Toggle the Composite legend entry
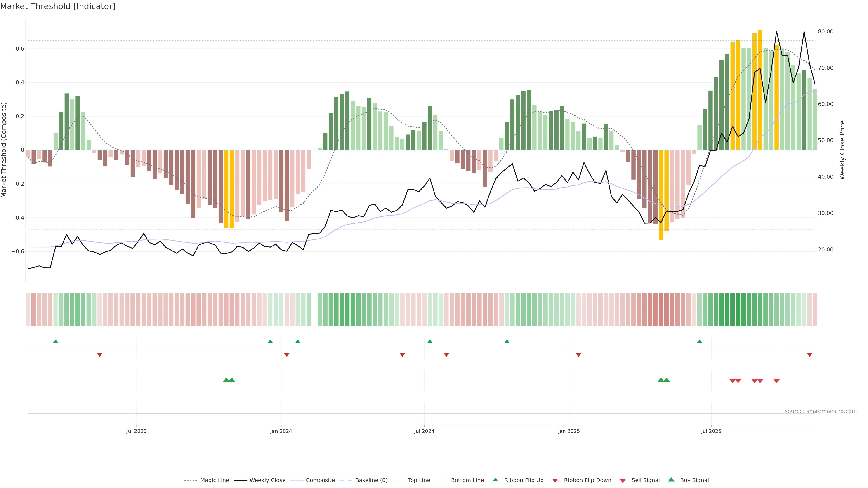Viewport: 868px width, 488px height. (320, 480)
